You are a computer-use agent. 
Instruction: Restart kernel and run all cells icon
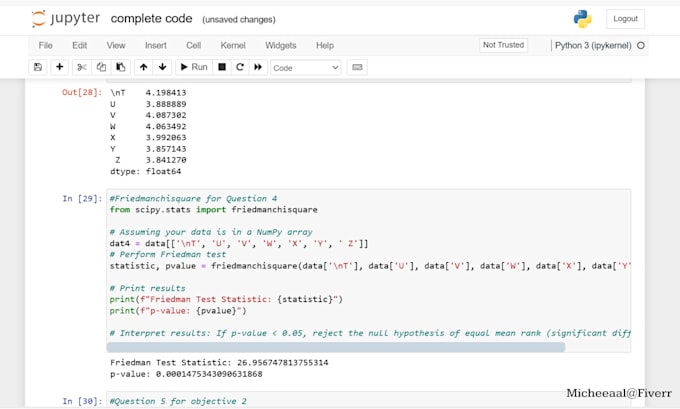coord(258,67)
